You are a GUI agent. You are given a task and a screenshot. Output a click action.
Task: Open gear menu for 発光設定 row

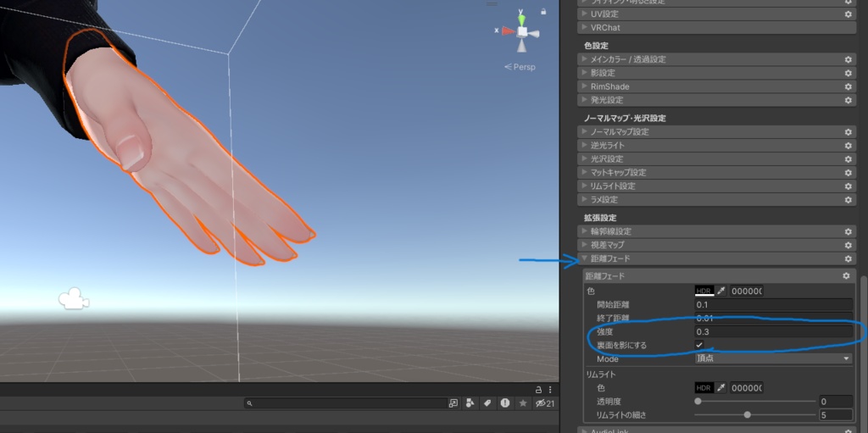848,100
